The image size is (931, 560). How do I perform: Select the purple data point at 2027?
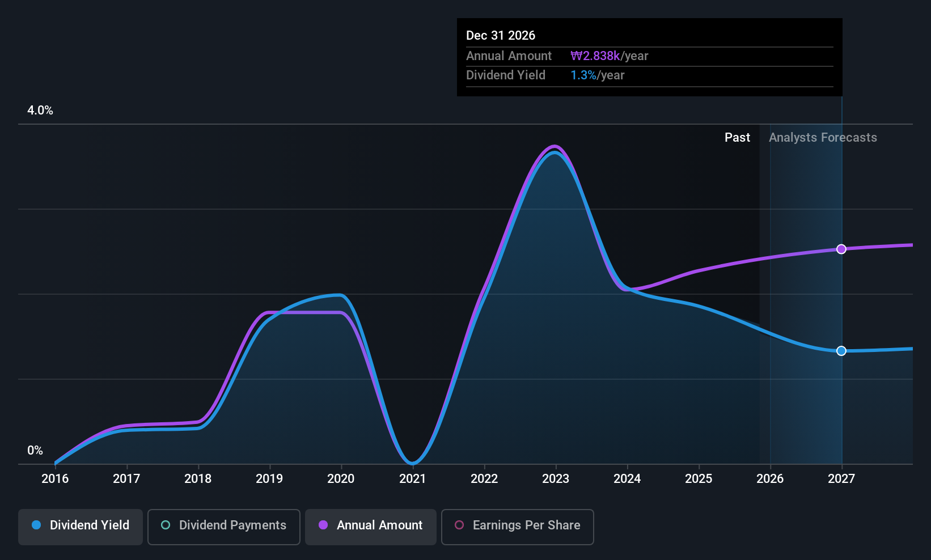pos(841,249)
